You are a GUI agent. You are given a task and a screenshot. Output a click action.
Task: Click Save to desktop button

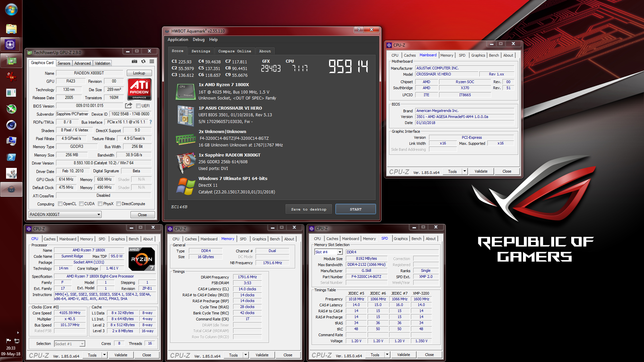(x=309, y=209)
